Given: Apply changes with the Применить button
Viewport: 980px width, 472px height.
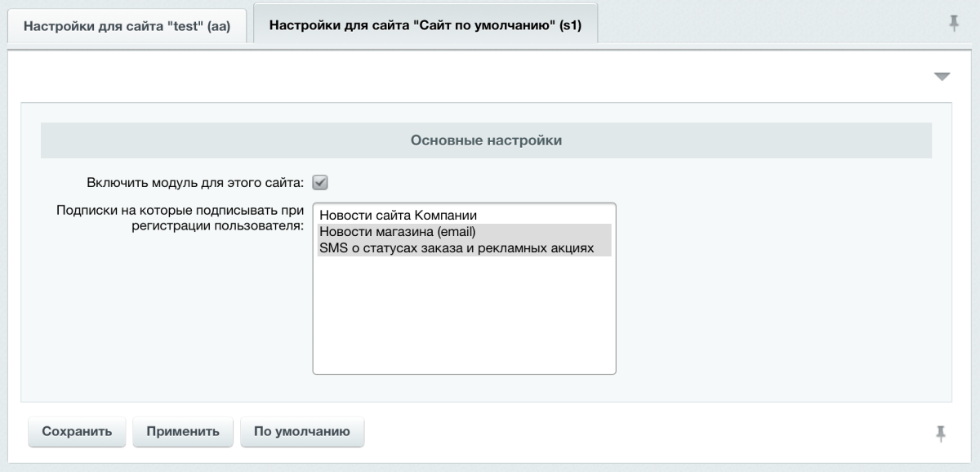Looking at the screenshot, I should (182, 432).
